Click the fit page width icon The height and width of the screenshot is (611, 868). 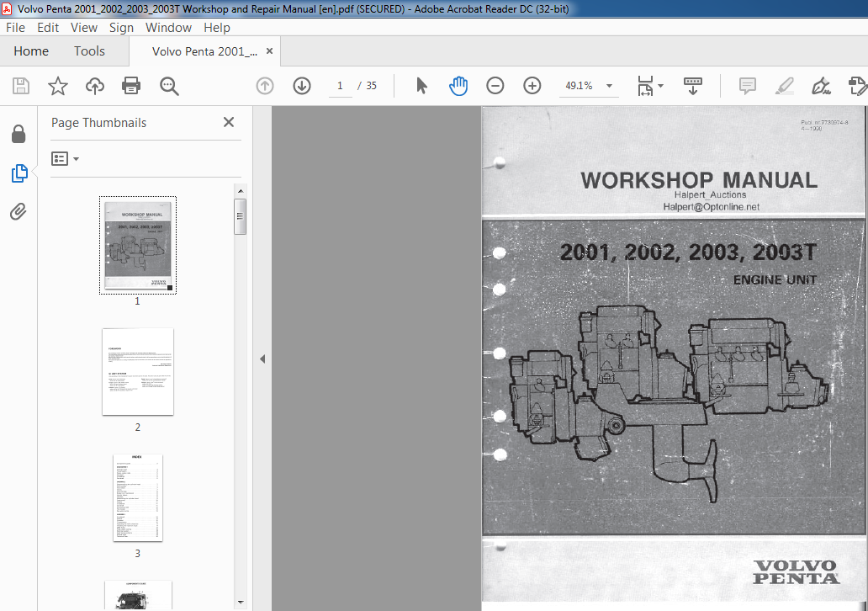tap(645, 86)
